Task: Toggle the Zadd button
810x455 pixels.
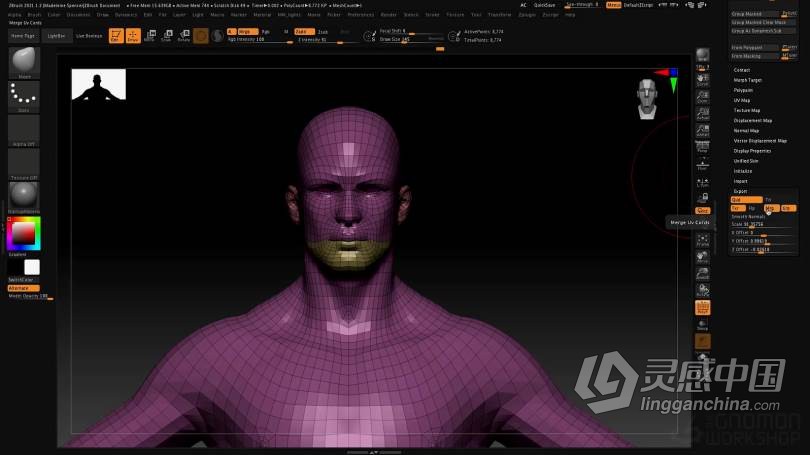Action: 304,32
